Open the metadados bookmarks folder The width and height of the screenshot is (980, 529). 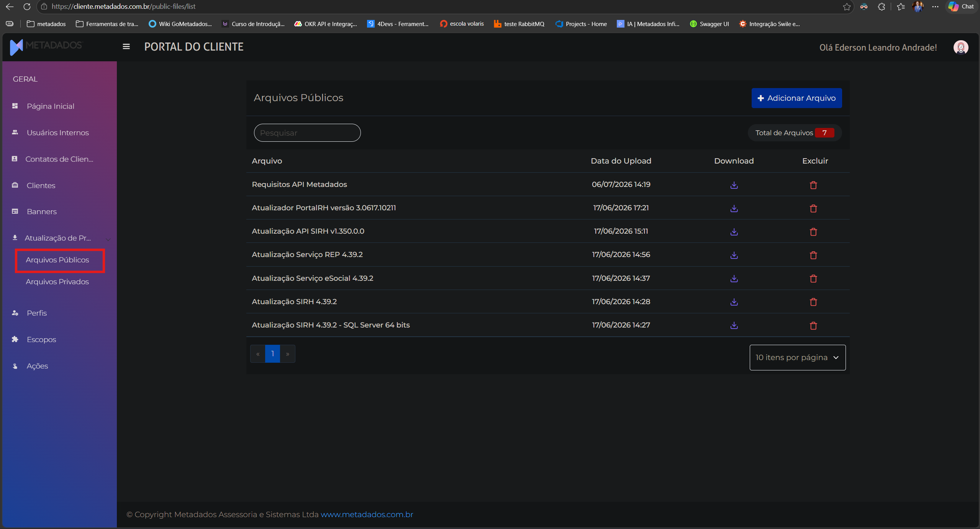tap(46, 24)
